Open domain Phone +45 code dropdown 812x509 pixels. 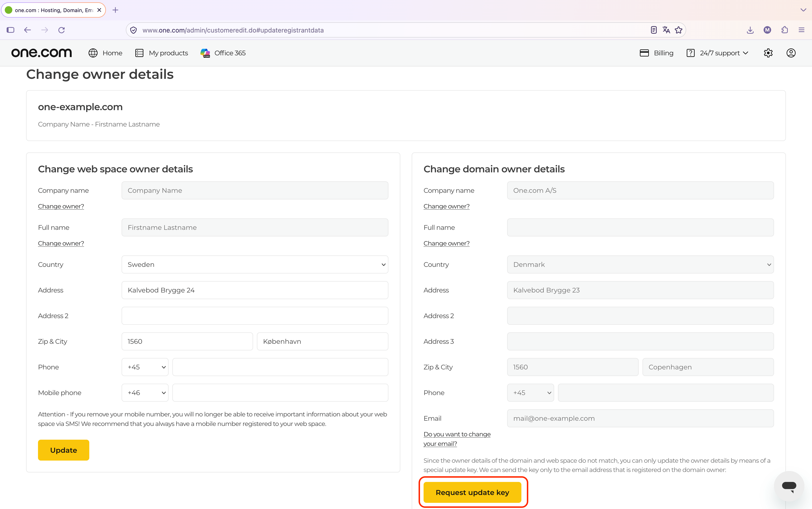pyautogui.click(x=531, y=392)
